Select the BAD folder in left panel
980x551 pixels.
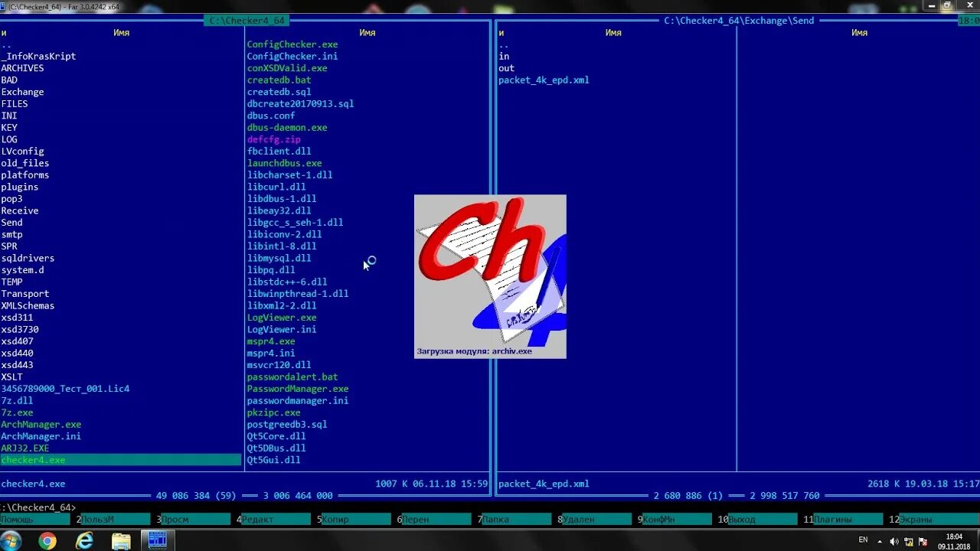click(x=9, y=80)
